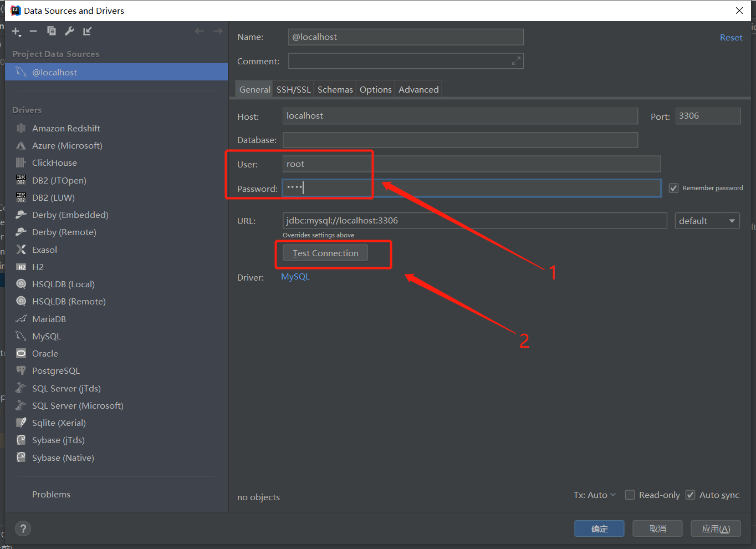The height and width of the screenshot is (549, 756).
Task: Duplicate the data source using copy icon
Action: click(52, 32)
